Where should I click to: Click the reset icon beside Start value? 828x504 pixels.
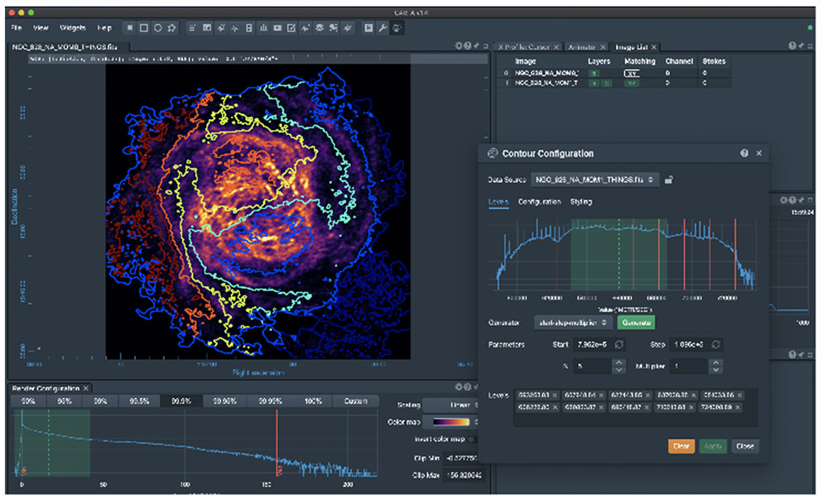(x=617, y=344)
